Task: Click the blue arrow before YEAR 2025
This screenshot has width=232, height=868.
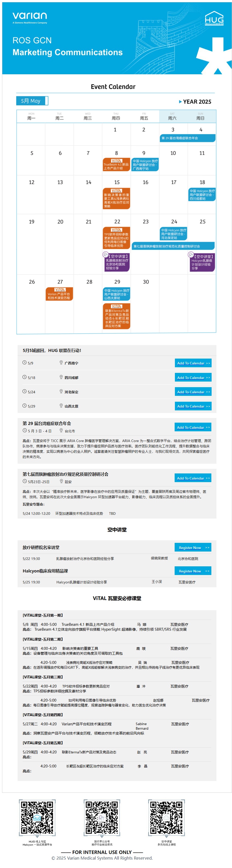Action: pos(180,102)
